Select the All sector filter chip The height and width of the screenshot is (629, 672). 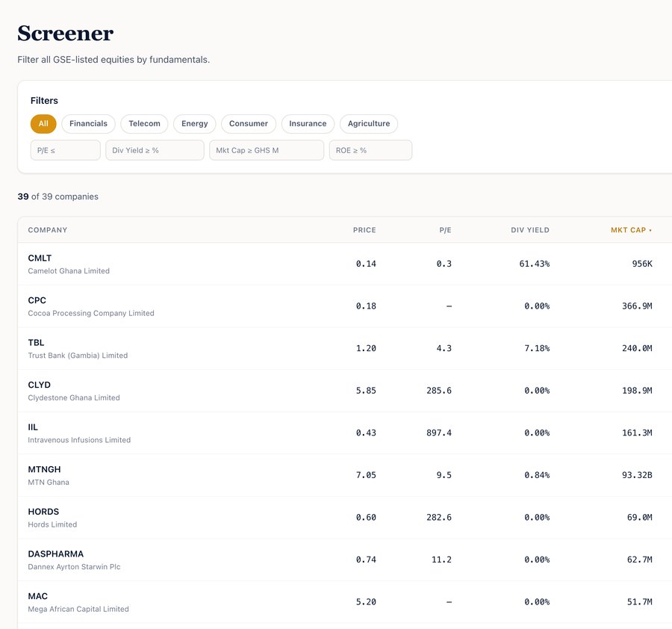point(43,124)
